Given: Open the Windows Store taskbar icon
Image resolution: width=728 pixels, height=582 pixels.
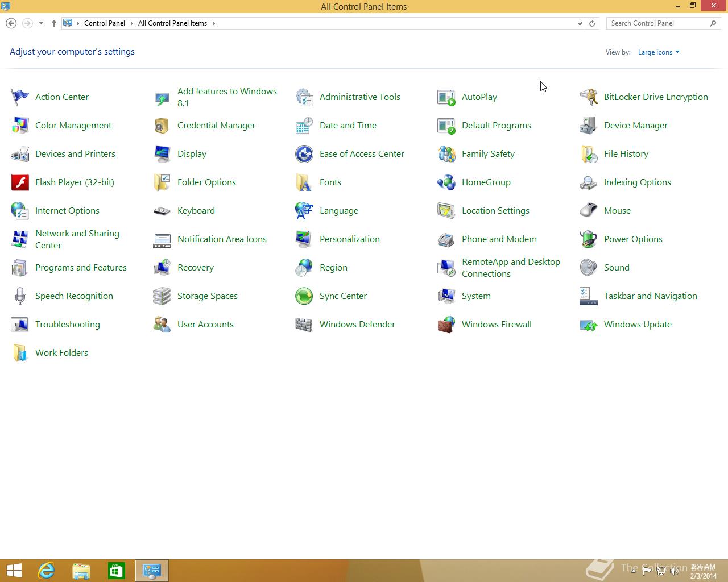Looking at the screenshot, I should (117, 571).
